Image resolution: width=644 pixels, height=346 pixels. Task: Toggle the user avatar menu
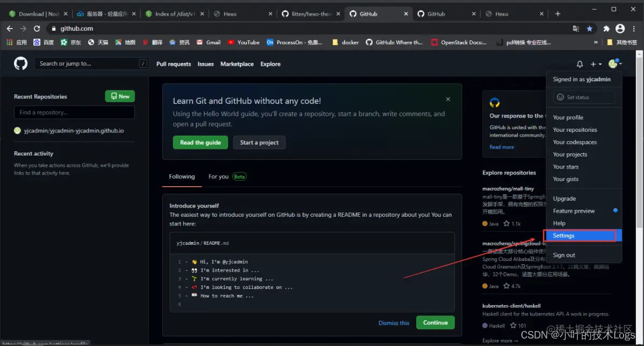[615, 63]
